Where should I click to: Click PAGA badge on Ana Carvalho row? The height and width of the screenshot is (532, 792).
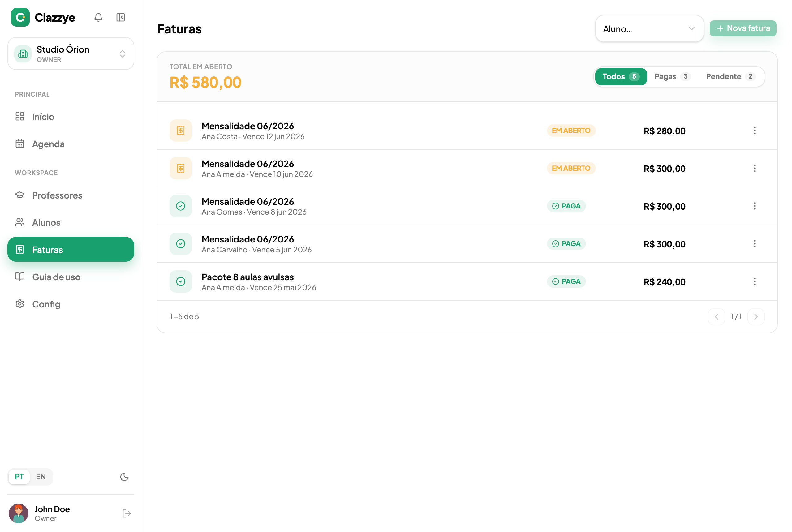(566, 244)
